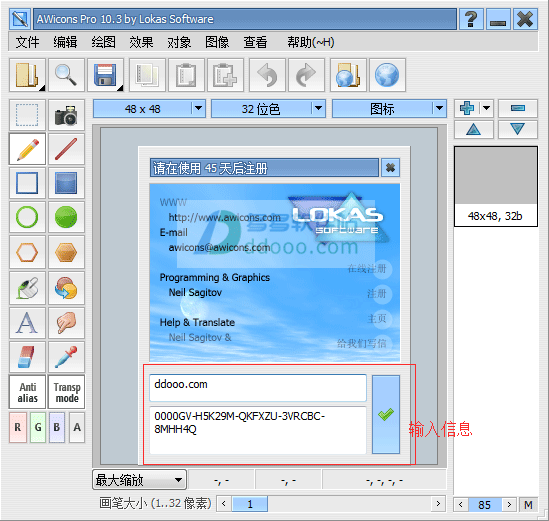Undo with the left curved arrow
Screen dimensions: 549x521
point(267,75)
